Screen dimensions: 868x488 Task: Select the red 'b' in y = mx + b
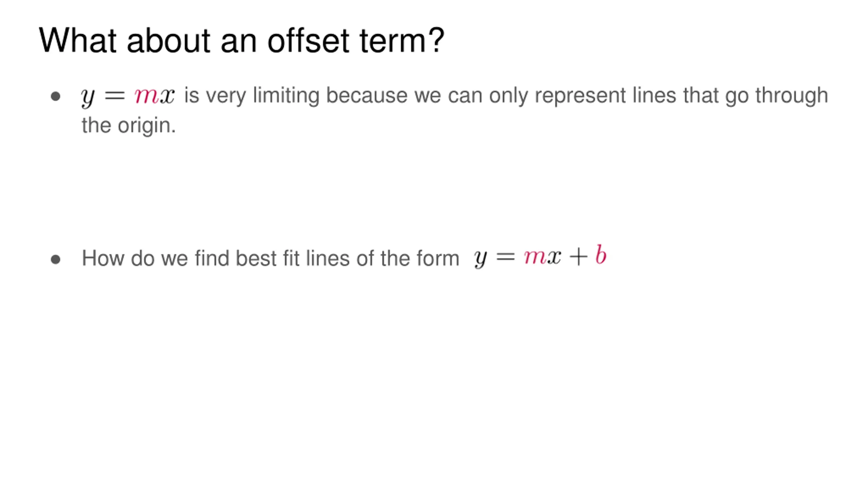(x=601, y=255)
